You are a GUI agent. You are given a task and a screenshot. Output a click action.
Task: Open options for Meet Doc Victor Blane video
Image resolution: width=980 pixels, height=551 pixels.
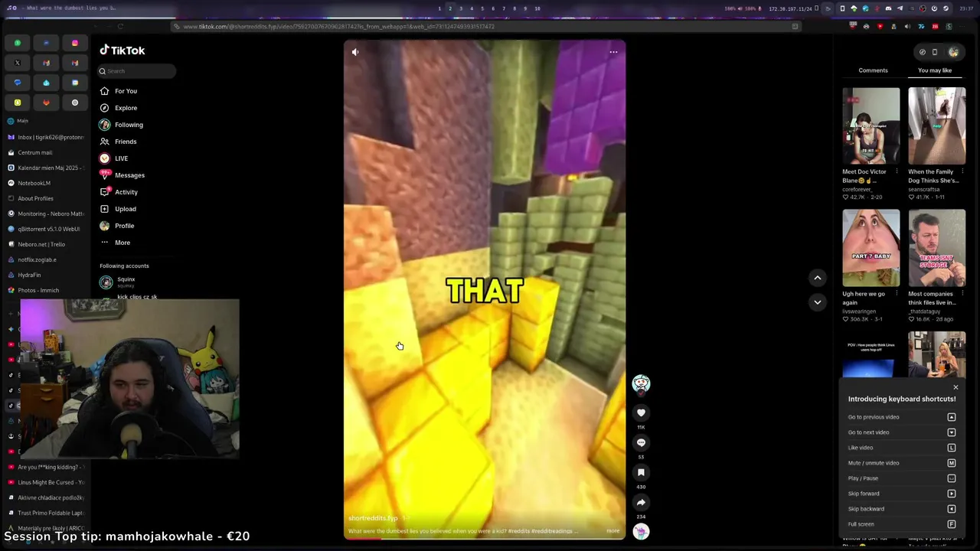897,171
